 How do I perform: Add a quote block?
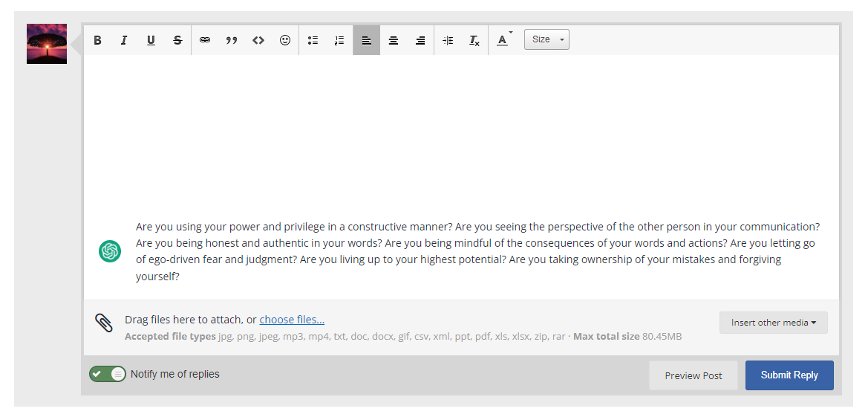(x=232, y=40)
